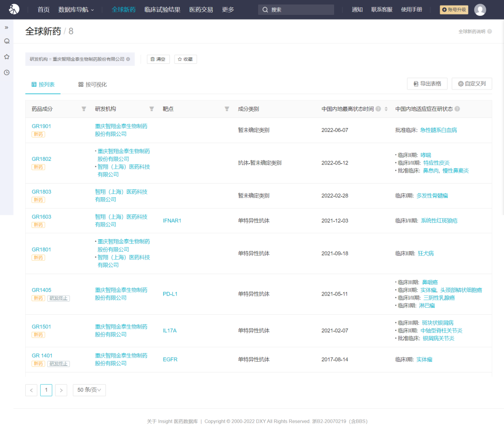Open history clock icon in sidebar

[x=7, y=73]
